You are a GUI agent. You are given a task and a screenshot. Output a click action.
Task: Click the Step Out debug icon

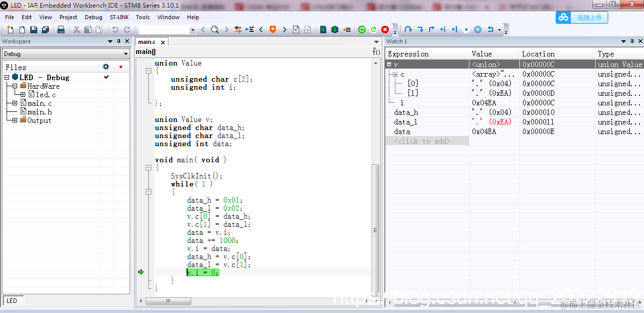432,29
